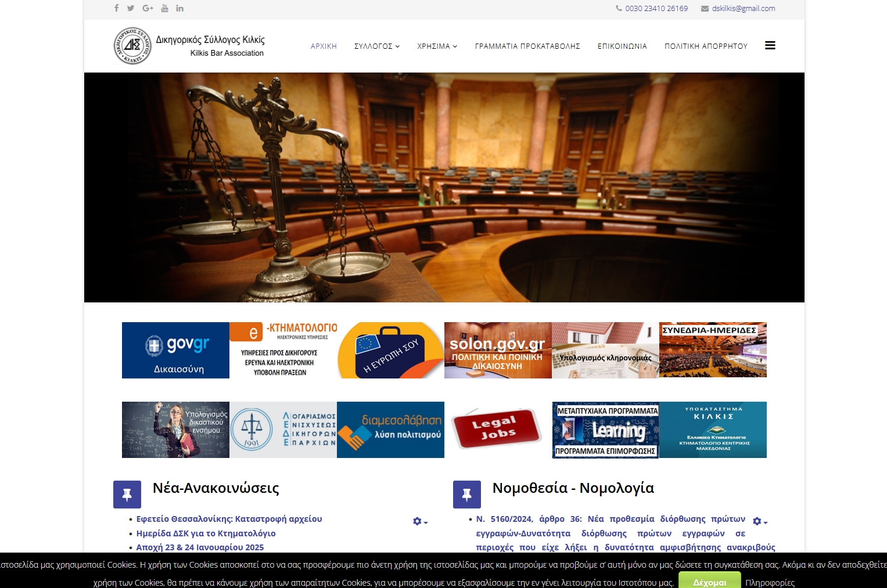Click the Νομοθεσία - Νομολογία heading

click(573, 488)
